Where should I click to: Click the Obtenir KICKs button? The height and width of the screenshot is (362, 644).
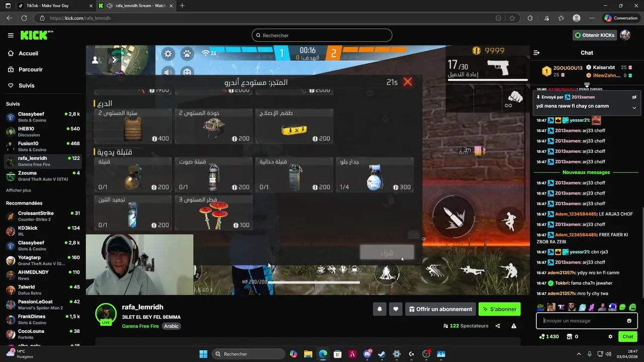click(x=595, y=35)
